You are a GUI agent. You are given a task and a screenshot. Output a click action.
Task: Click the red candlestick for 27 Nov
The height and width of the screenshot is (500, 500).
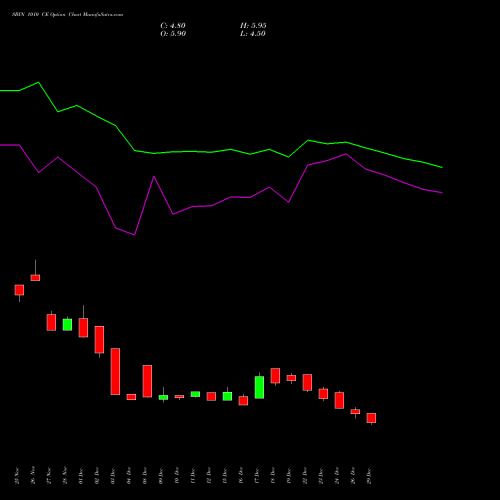coord(51,322)
